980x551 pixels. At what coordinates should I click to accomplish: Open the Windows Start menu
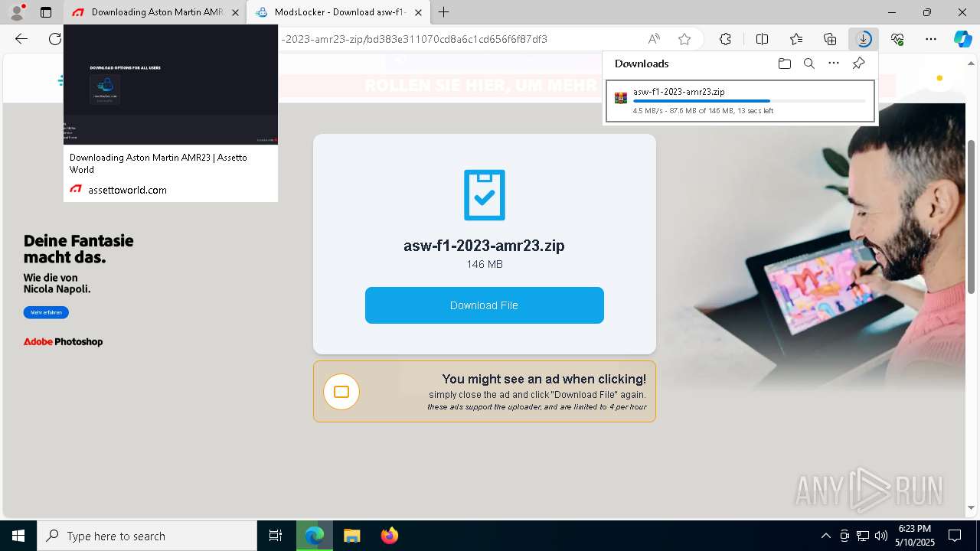click(18, 536)
